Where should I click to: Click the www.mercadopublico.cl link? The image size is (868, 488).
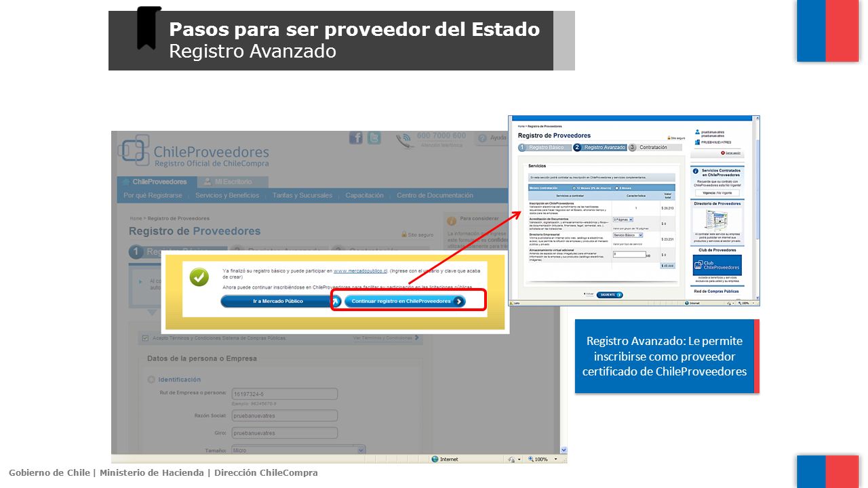click(x=360, y=270)
